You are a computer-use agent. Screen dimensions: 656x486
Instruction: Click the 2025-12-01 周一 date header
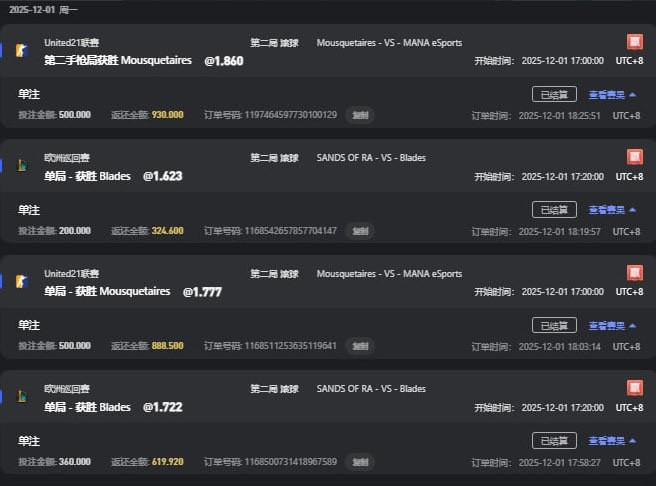(43, 9)
